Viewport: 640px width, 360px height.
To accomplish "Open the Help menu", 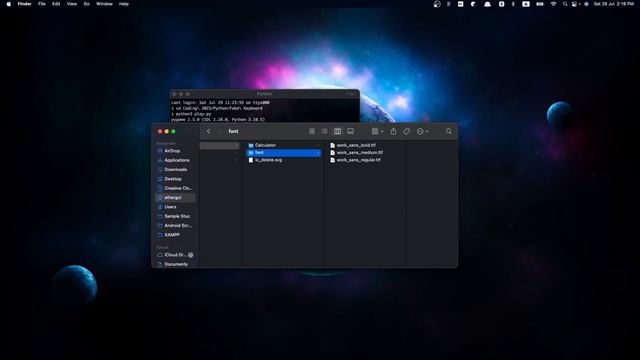I will (x=124, y=4).
